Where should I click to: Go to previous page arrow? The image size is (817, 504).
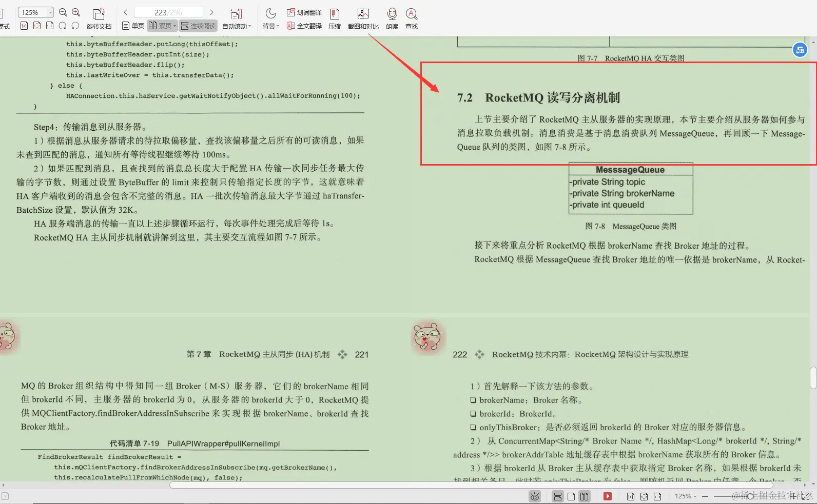[x=125, y=12]
